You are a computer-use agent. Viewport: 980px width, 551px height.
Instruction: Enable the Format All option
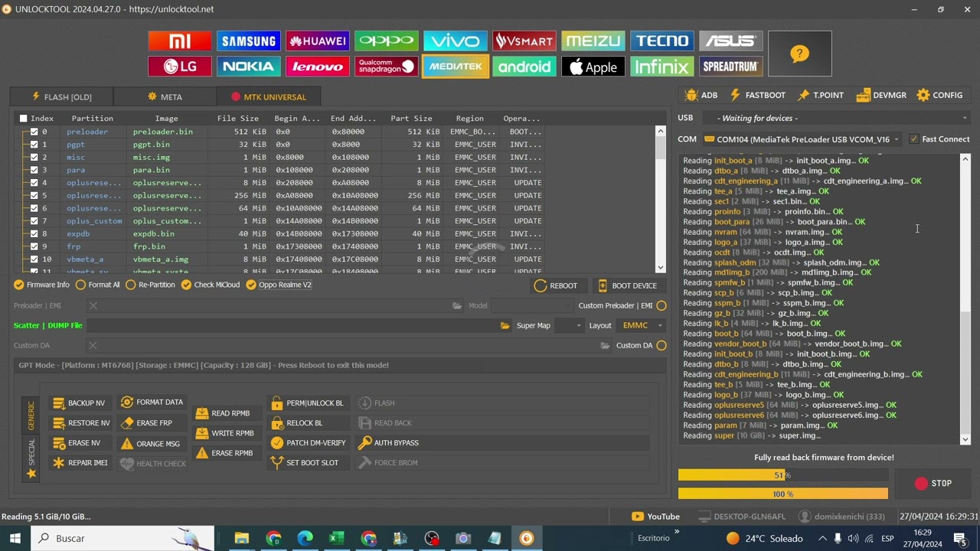click(x=97, y=285)
